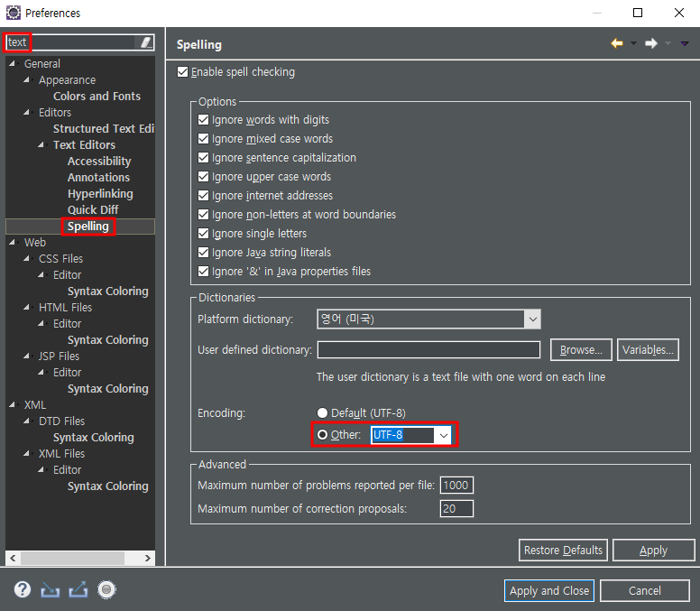Click tree horizontal scrollbar left arrow

click(13, 559)
